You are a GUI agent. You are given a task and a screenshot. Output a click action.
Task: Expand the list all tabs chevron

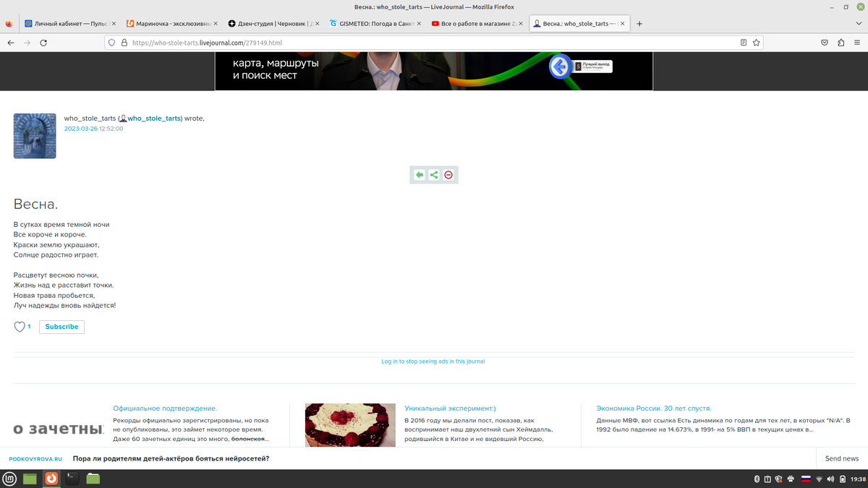859,24
